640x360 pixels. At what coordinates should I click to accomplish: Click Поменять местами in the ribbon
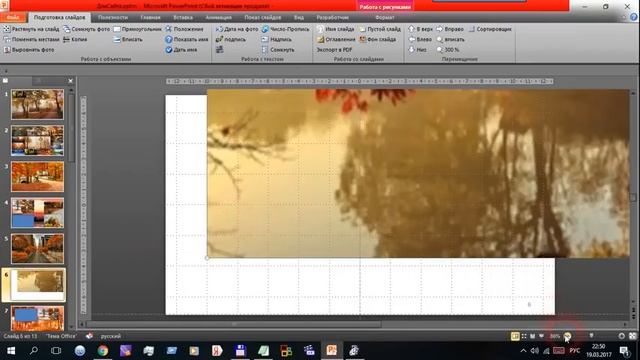(31, 39)
